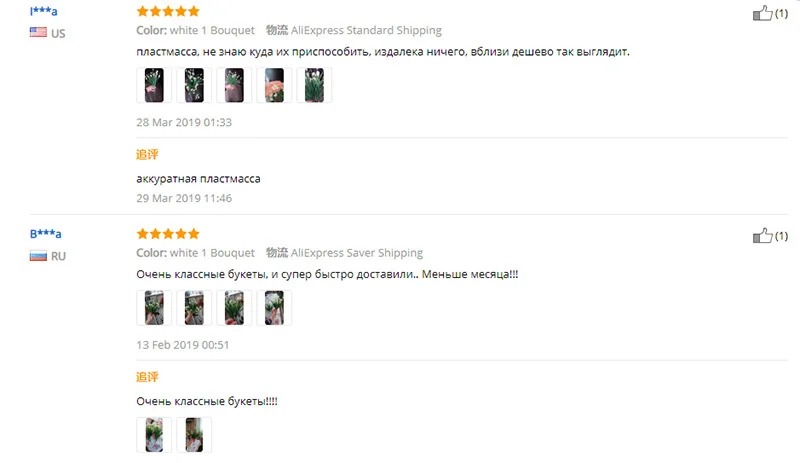Like the B***a review with thumbs-up

763,236
